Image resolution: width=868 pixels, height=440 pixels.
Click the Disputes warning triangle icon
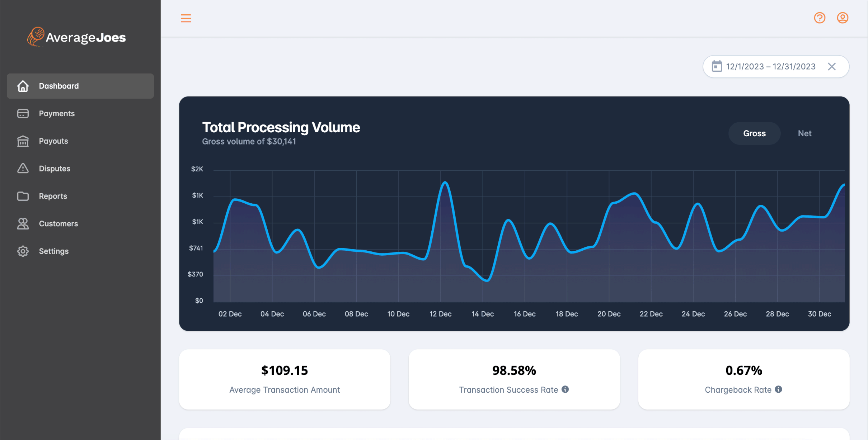(23, 168)
